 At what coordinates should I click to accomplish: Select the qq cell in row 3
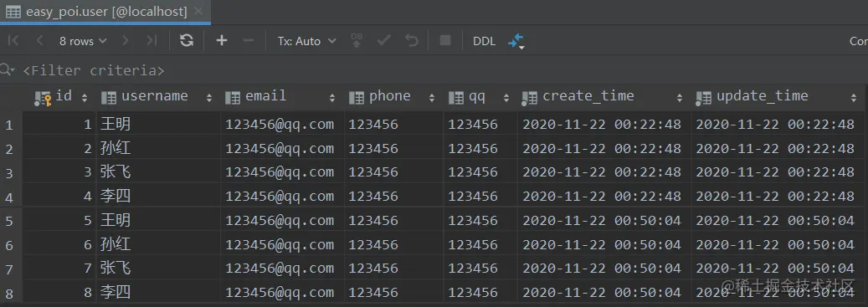480,172
